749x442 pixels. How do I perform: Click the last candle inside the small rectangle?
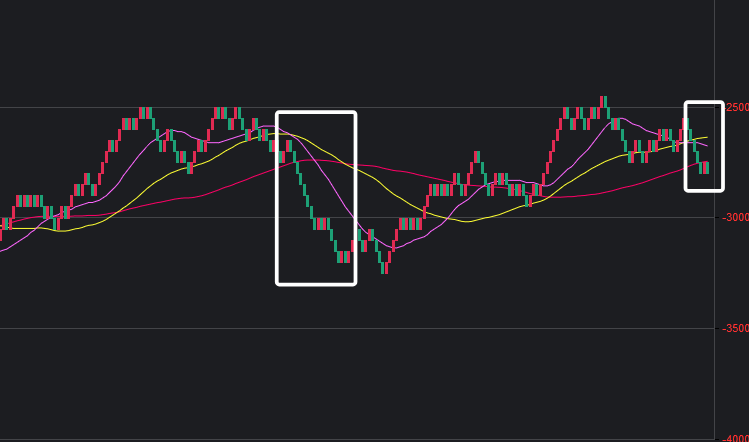pos(707,167)
